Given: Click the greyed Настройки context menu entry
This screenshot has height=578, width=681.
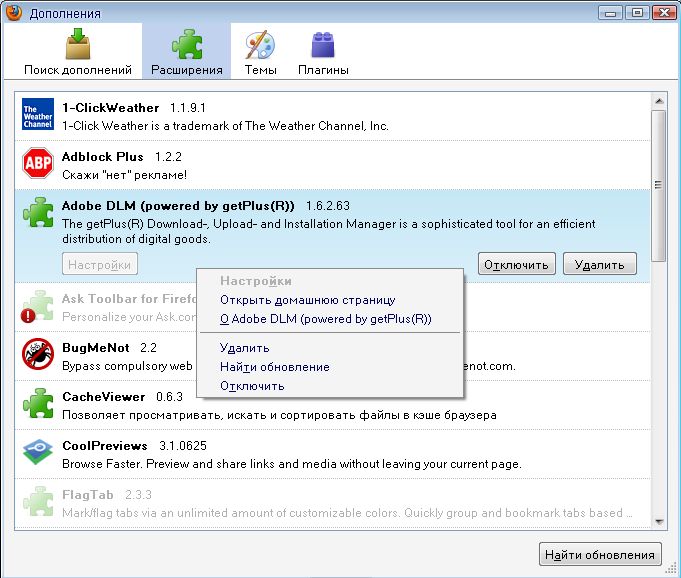Looking at the screenshot, I should [330, 281].
